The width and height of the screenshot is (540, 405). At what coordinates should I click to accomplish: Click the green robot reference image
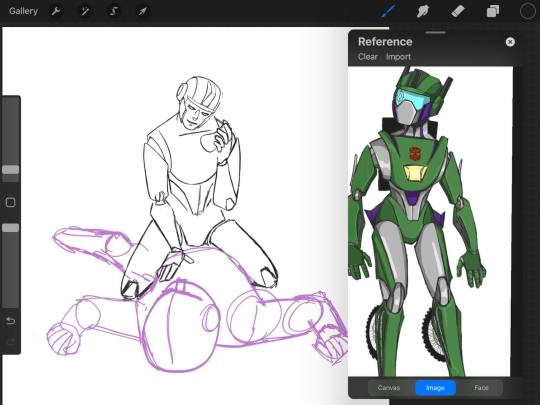[429, 221]
